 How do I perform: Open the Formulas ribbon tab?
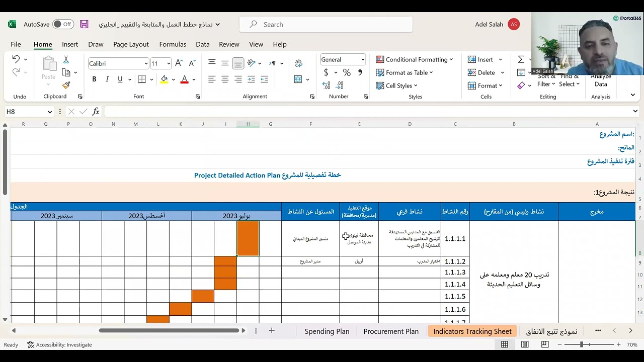pos(173,44)
